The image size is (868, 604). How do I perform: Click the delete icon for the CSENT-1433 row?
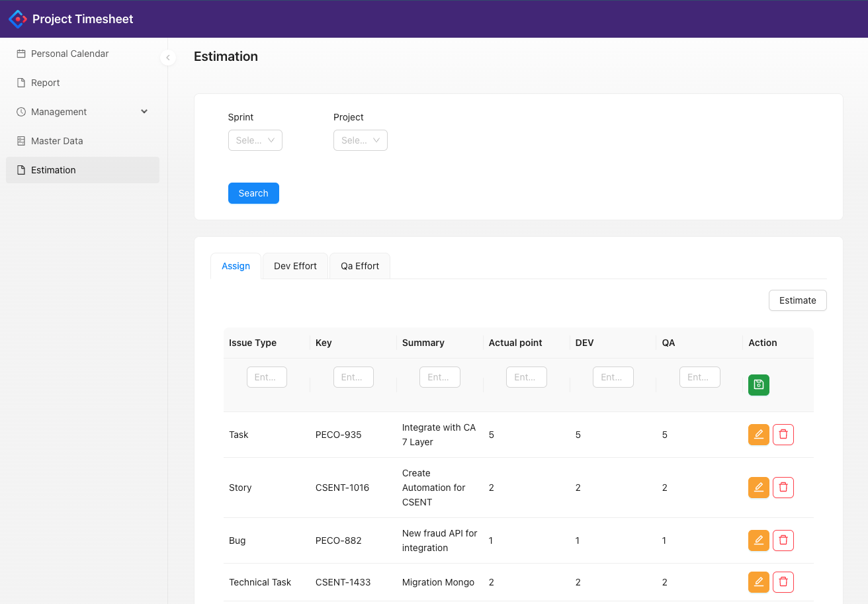[783, 582]
